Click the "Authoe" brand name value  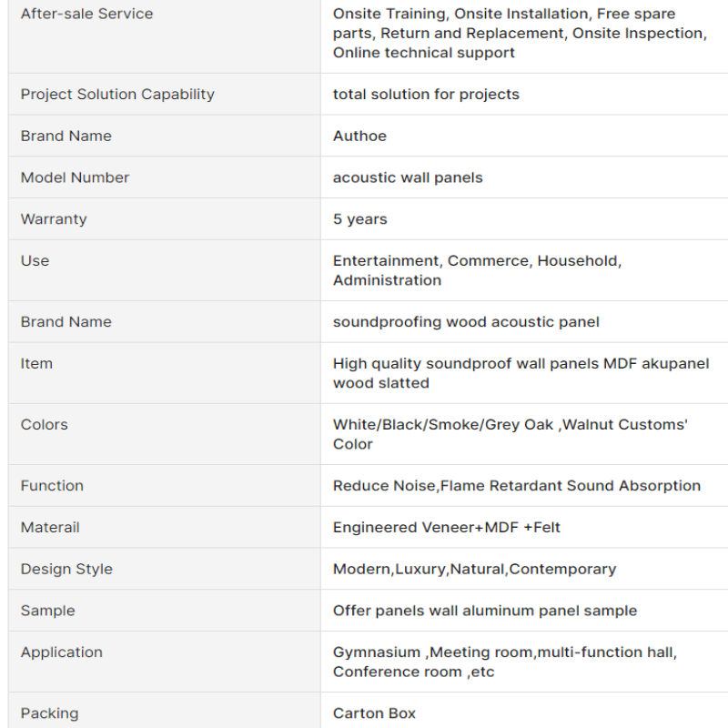click(x=359, y=136)
